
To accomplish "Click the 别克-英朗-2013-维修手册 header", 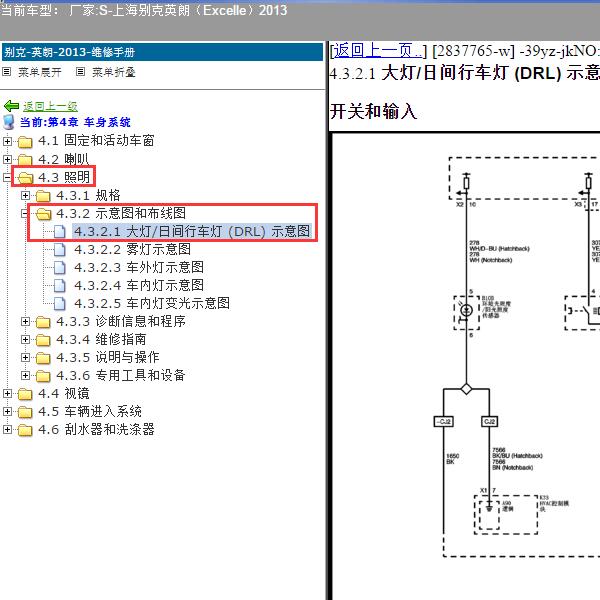I will pos(162,52).
